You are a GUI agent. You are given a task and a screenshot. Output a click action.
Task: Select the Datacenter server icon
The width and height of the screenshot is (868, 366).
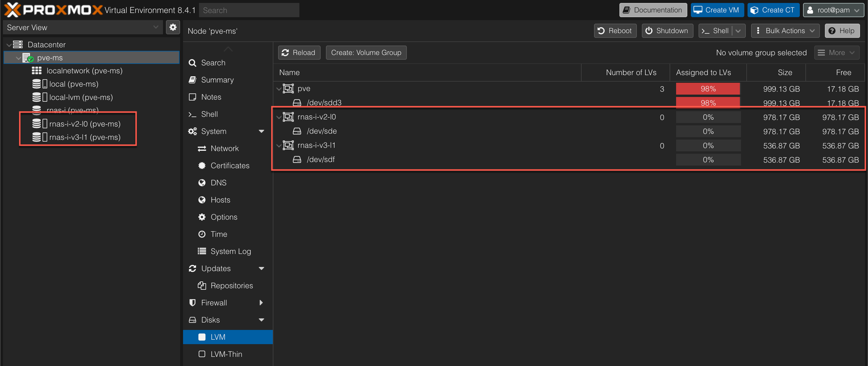(x=18, y=45)
